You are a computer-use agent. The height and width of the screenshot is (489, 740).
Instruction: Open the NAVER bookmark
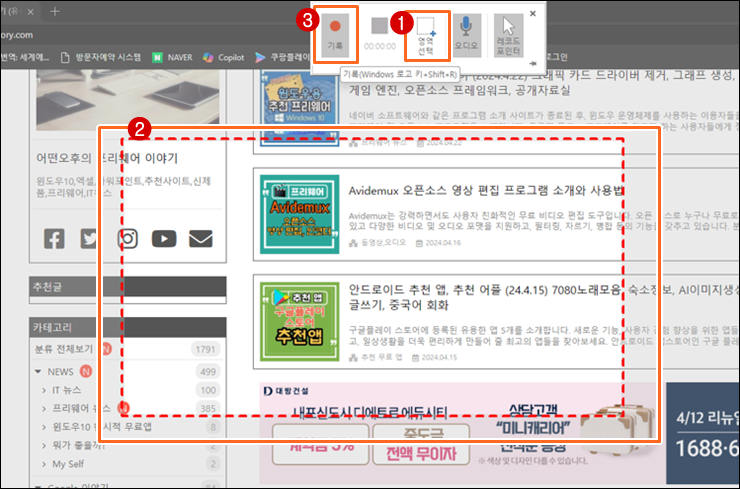point(172,58)
